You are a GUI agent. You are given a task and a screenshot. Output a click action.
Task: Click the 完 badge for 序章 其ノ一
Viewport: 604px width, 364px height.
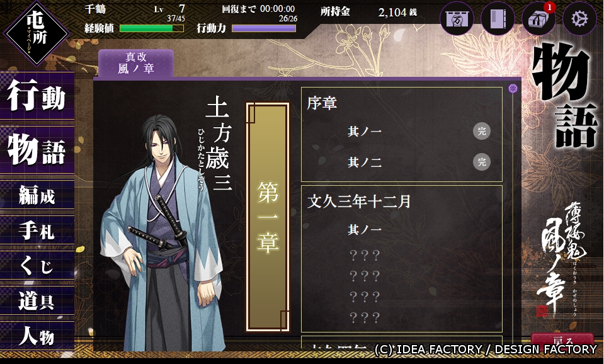tap(482, 132)
